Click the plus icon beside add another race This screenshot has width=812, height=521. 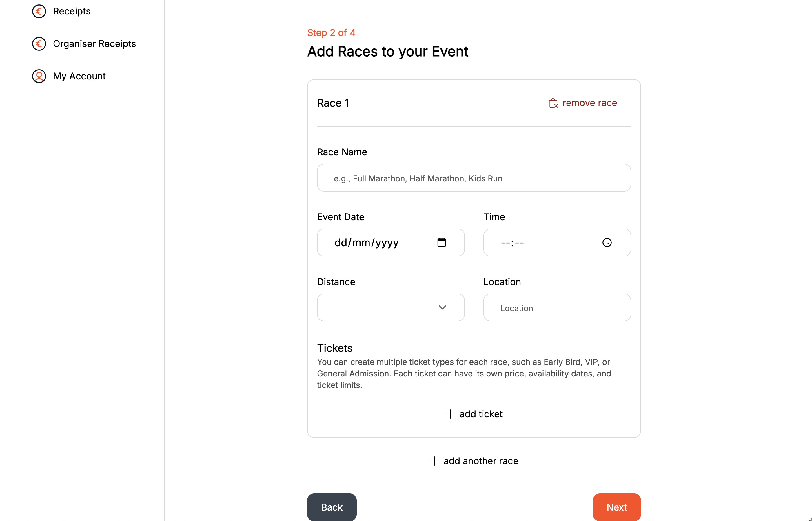pyautogui.click(x=434, y=461)
